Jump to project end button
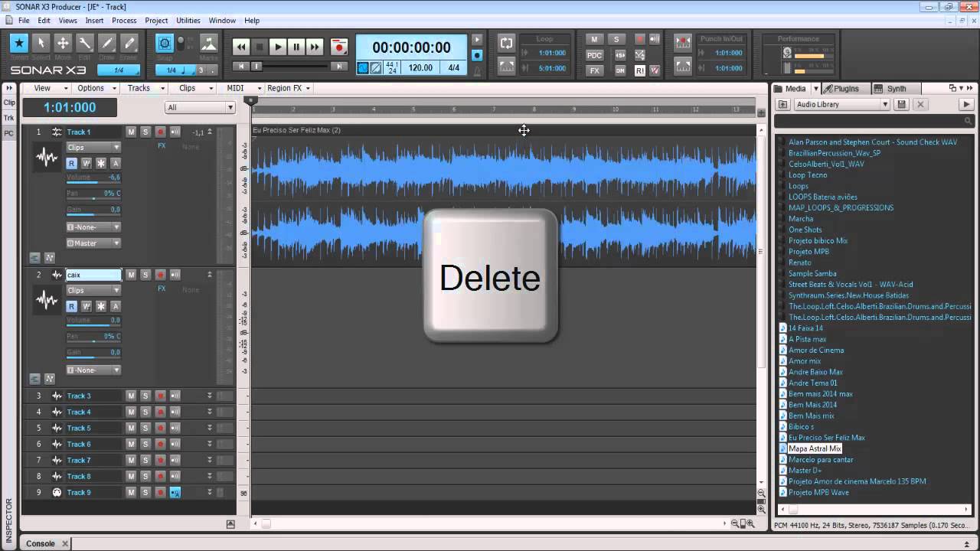Screen dimensions: 980x551 [x=338, y=67]
